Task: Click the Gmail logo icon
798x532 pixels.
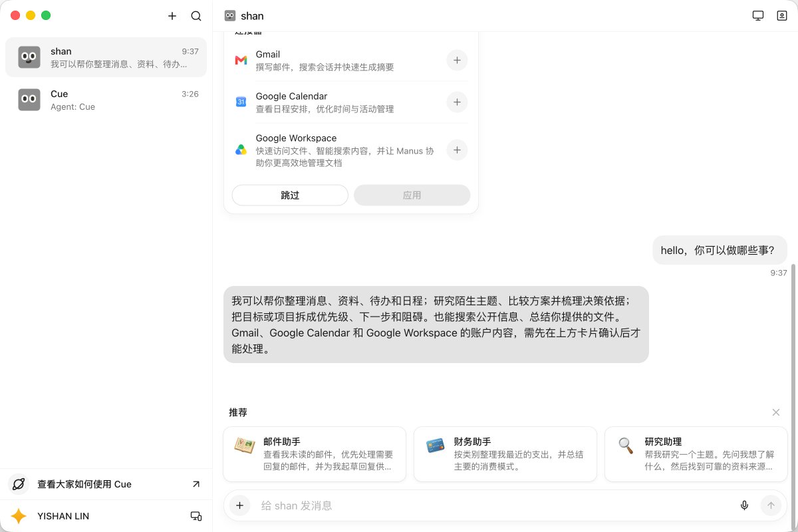Action: click(241, 61)
